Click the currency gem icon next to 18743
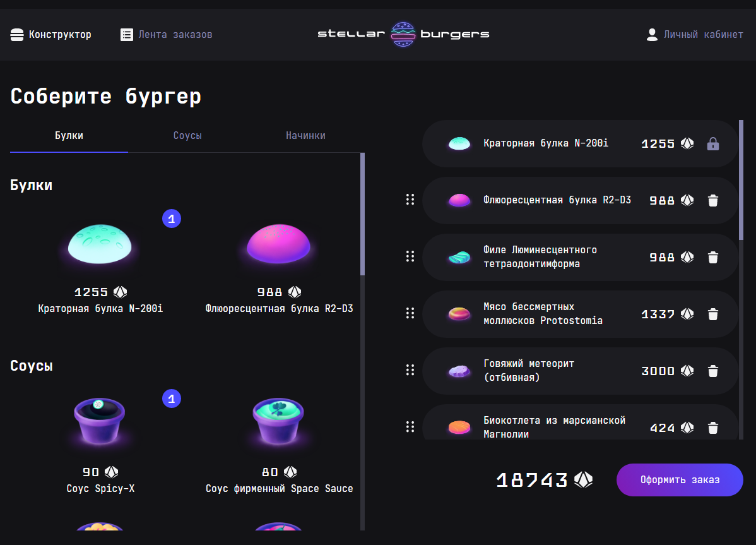This screenshot has width=756, height=545. click(x=584, y=480)
